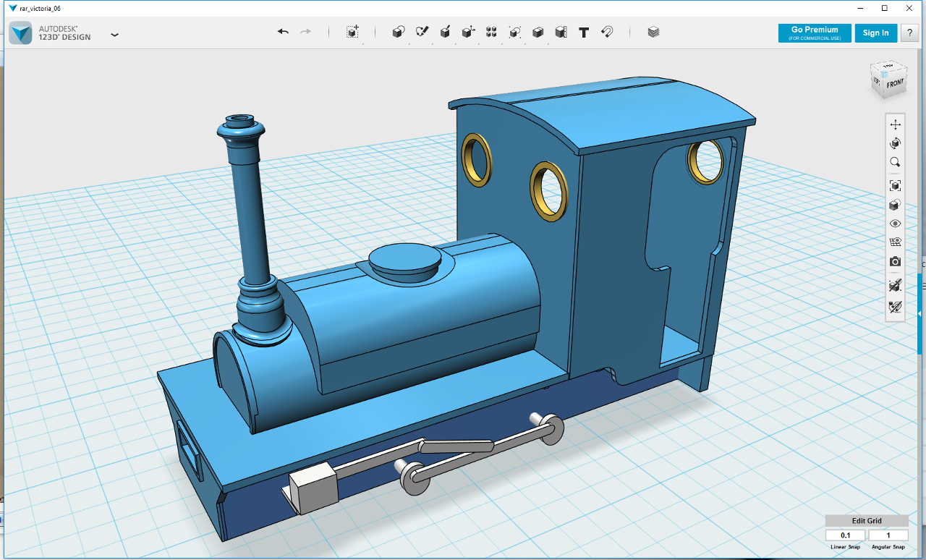Toggle snap while sketching icon
926x560 pixels.
[x=895, y=286]
